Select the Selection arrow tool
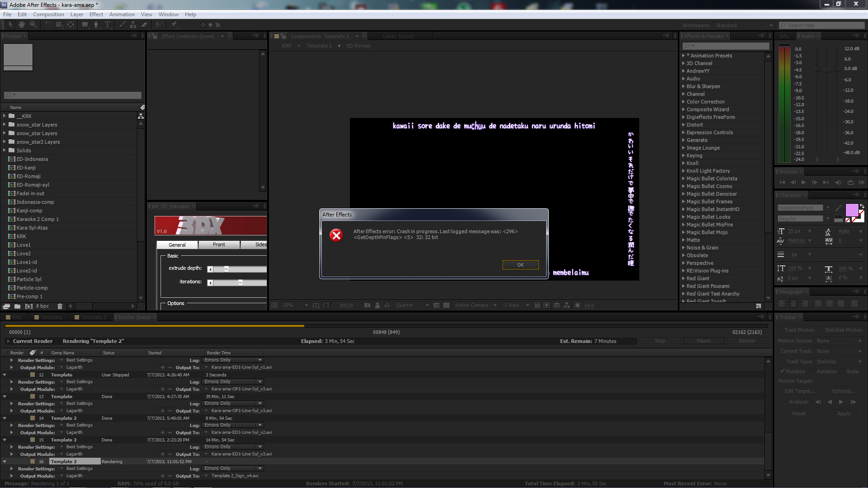Screen dimensions: 868x488 click(11, 24)
